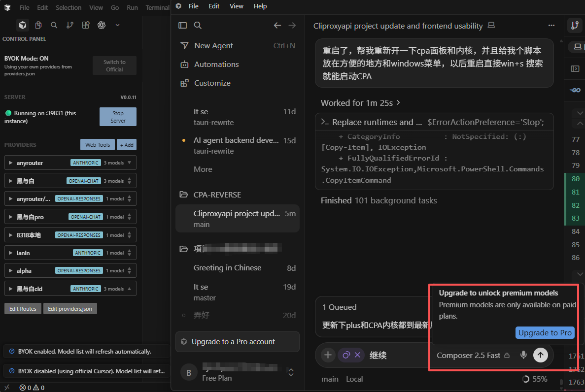Open Customize
The width and height of the screenshot is (585, 392).
[237, 83]
